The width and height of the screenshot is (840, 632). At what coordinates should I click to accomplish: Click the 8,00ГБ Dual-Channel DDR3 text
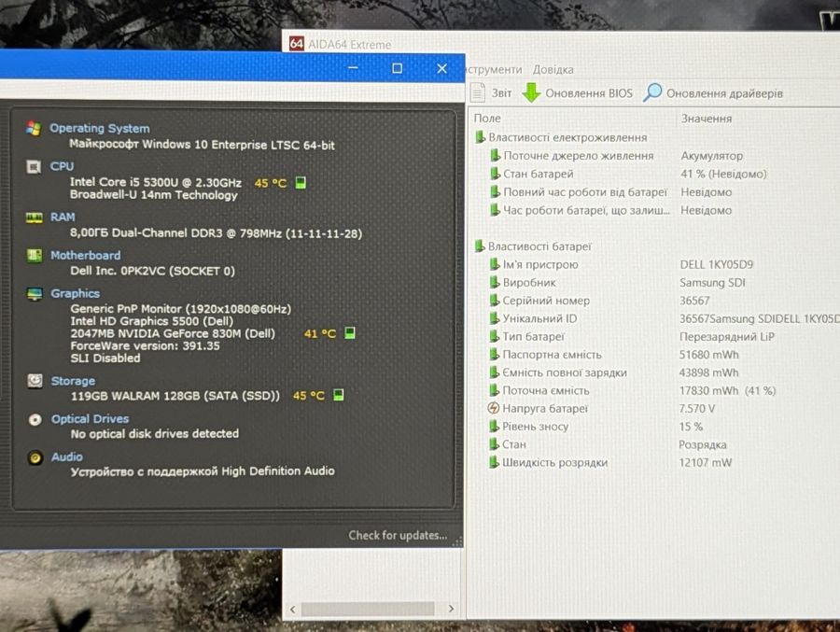coord(216,233)
